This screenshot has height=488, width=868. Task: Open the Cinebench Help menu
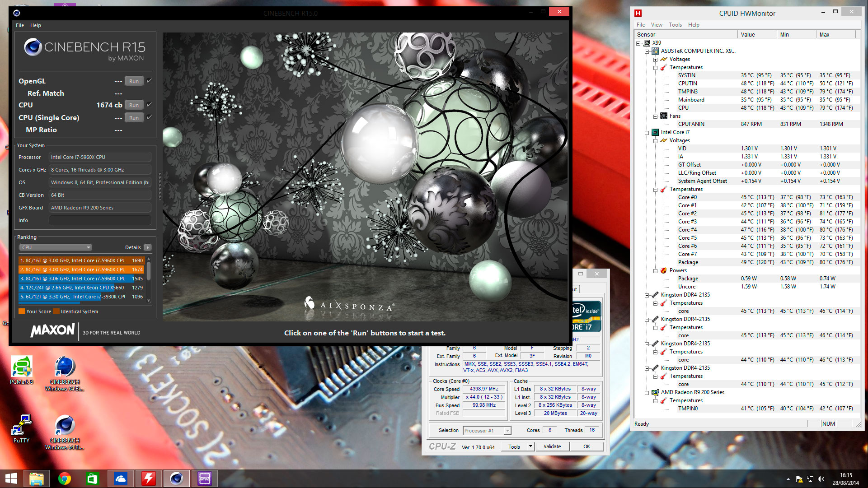[36, 25]
